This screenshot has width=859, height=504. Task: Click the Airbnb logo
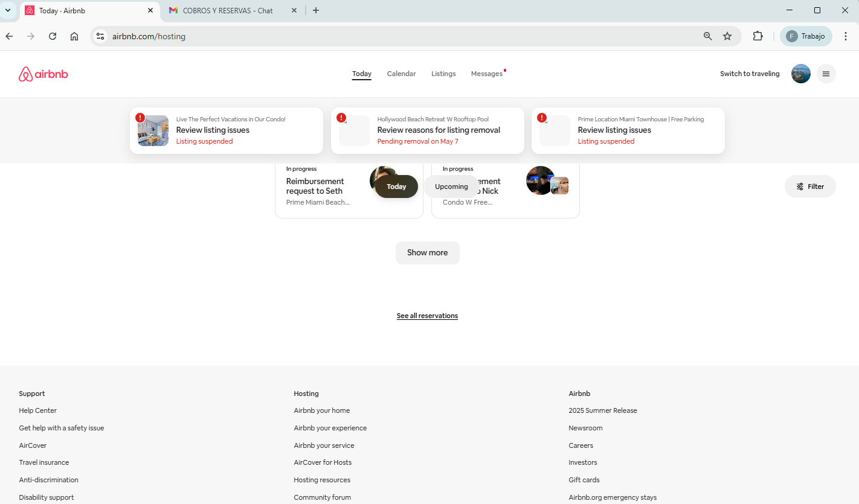click(x=43, y=74)
